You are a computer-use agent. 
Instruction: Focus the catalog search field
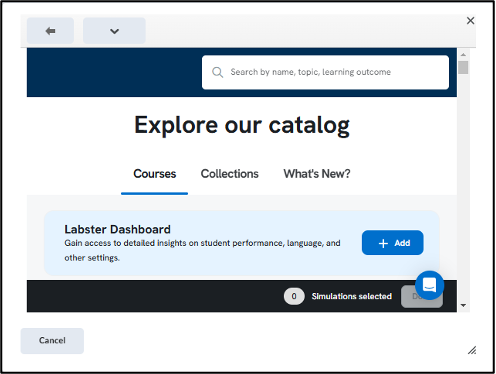325,72
